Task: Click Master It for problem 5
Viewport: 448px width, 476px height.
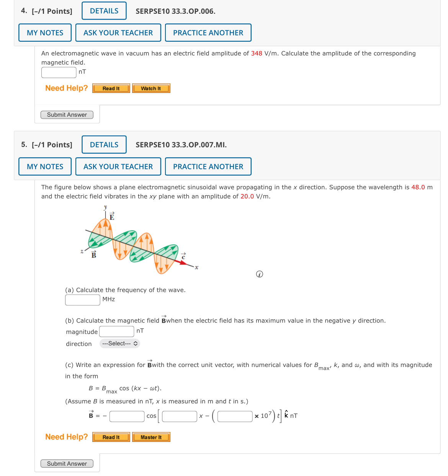Action: click(151, 437)
